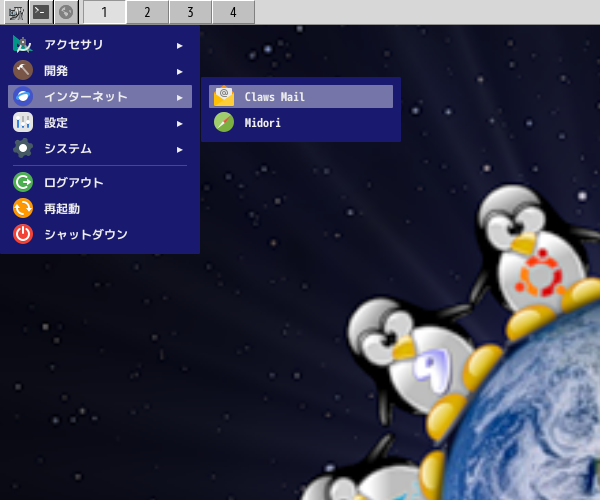The height and width of the screenshot is (500, 600).
Task: Click the システム gear icon
Action: click(x=23, y=148)
